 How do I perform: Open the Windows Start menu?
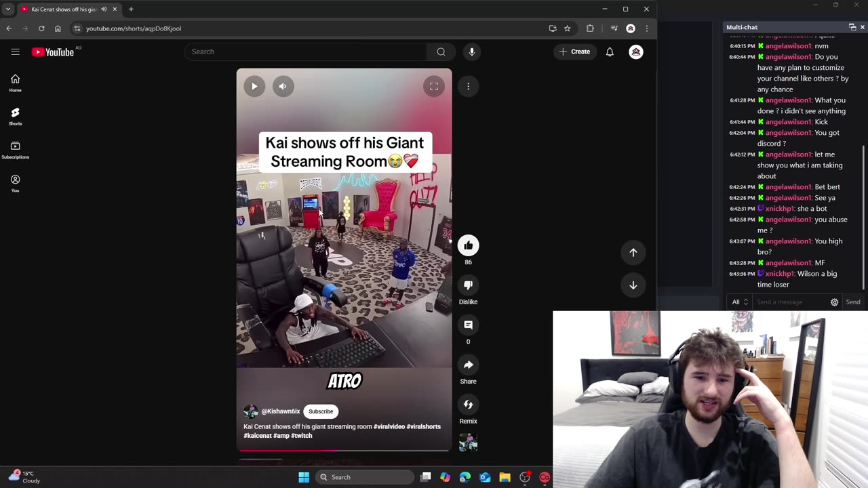pos(304,477)
